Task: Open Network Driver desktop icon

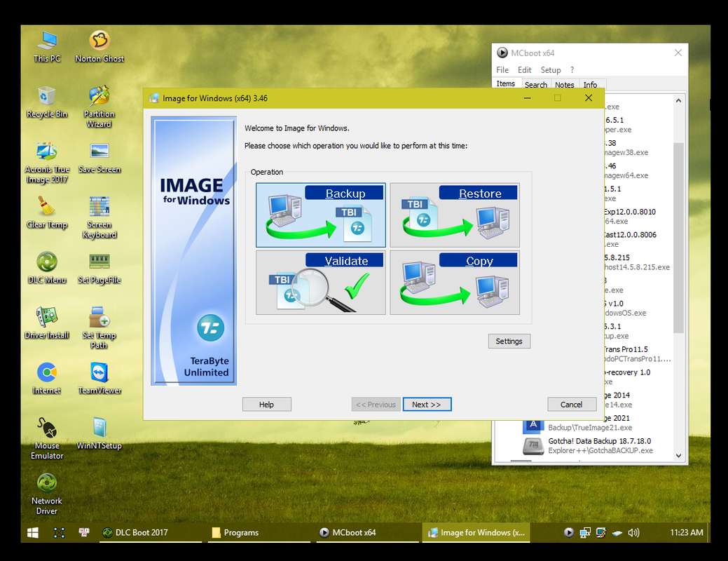Action: pyautogui.click(x=47, y=494)
